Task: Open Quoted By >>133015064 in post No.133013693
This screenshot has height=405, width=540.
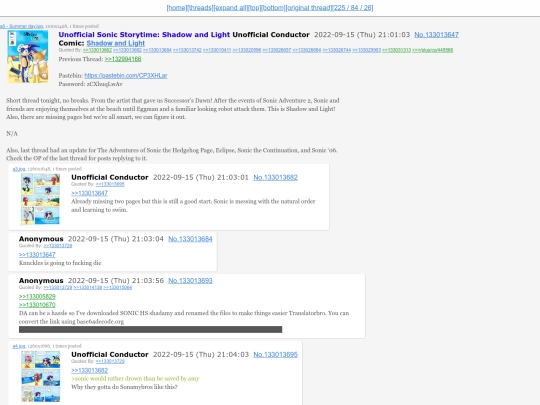Action: (117, 288)
